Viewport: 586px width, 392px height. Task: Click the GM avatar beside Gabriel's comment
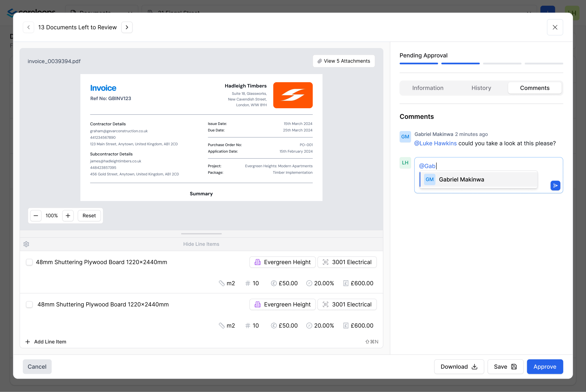coord(405,137)
